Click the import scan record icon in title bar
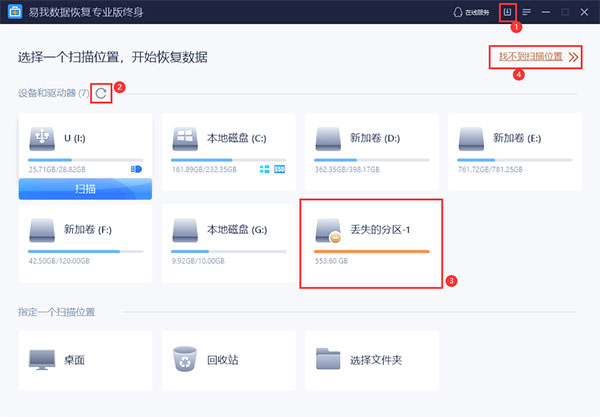This screenshot has height=417, width=600. (x=509, y=13)
